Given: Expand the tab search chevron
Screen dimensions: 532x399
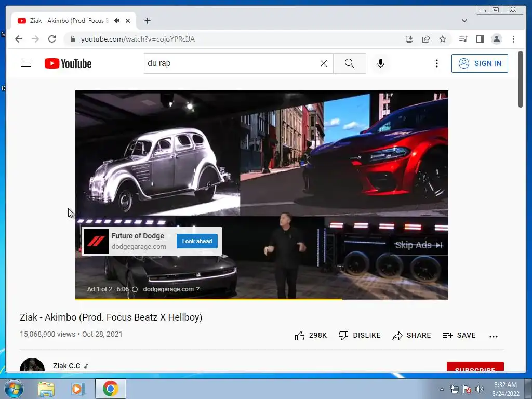Looking at the screenshot, I should pos(464,21).
